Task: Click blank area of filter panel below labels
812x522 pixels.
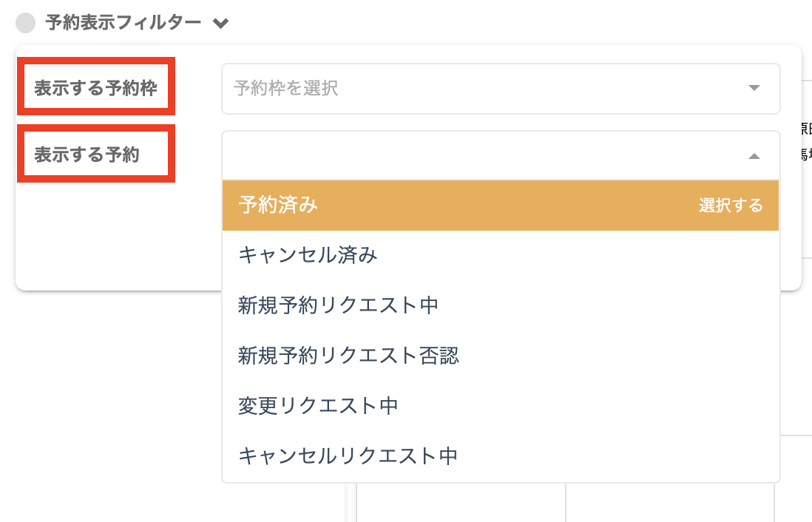Action: point(111,237)
